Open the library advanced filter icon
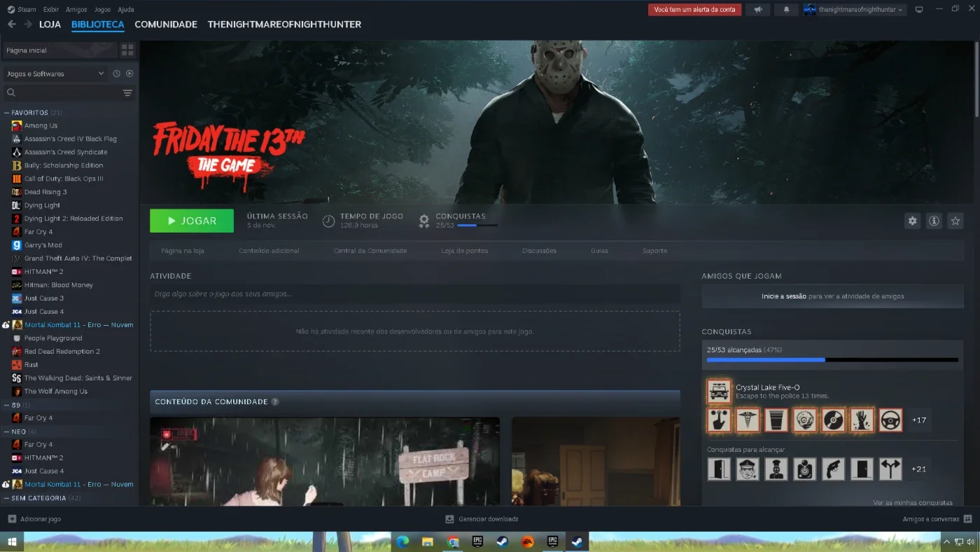Viewport: 980px width, 552px height. [x=127, y=92]
